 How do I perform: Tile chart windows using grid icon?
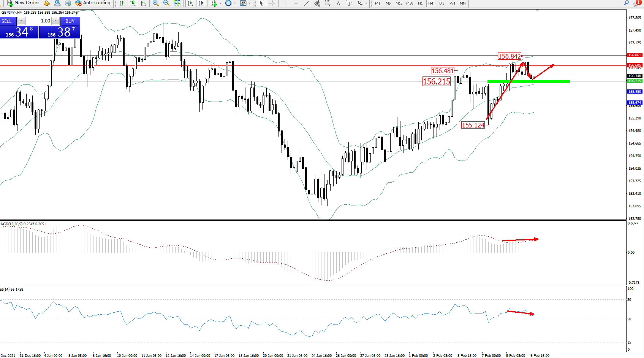coord(177,3)
